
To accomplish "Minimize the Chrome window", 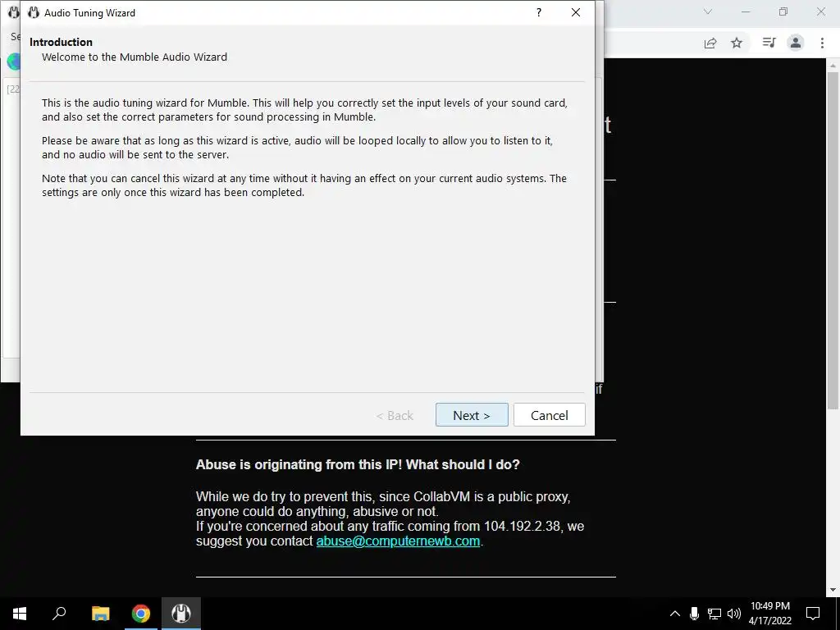I will 746,11.
